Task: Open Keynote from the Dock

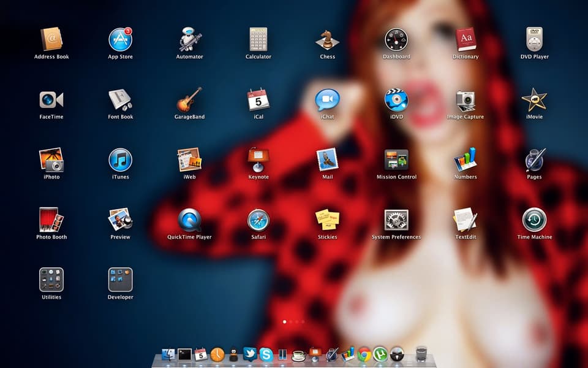Action: click(x=315, y=355)
